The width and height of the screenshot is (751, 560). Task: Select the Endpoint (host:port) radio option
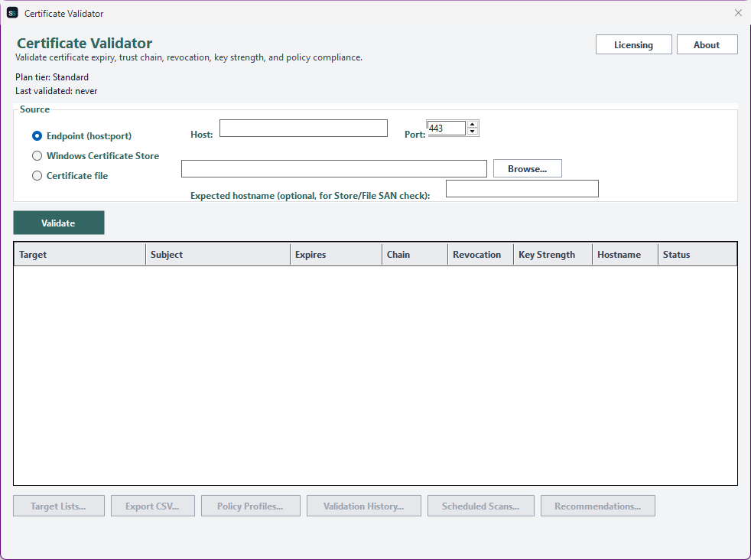coord(81,136)
